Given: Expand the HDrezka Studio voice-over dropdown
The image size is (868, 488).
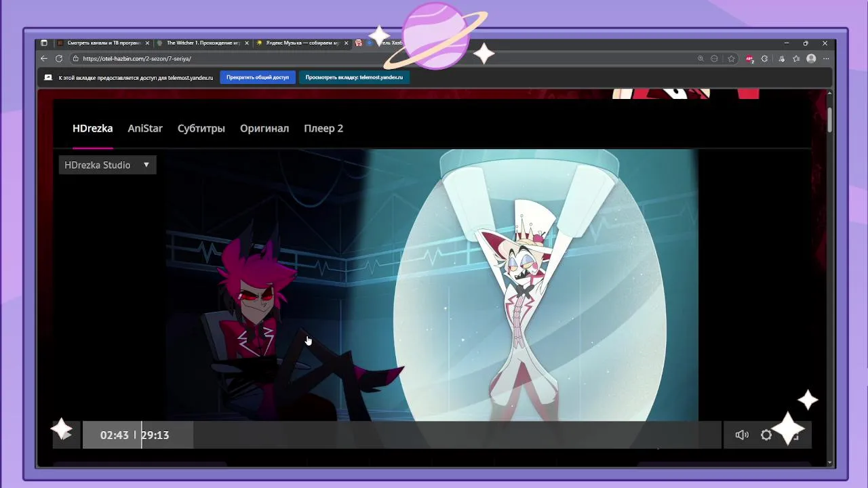Looking at the screenshot, I should pyautogui.click(x=107, y=165).
